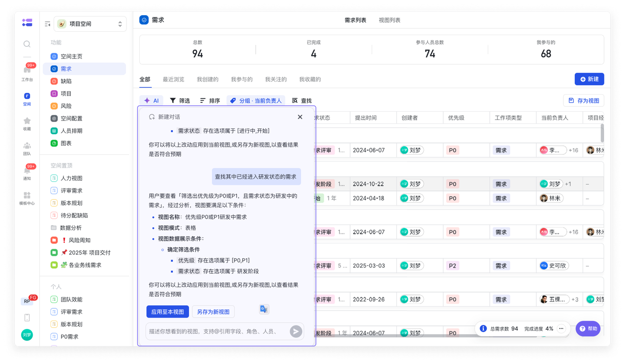
Task: Expand the 项目空间 space selector
Action: (x=90, y=24)
